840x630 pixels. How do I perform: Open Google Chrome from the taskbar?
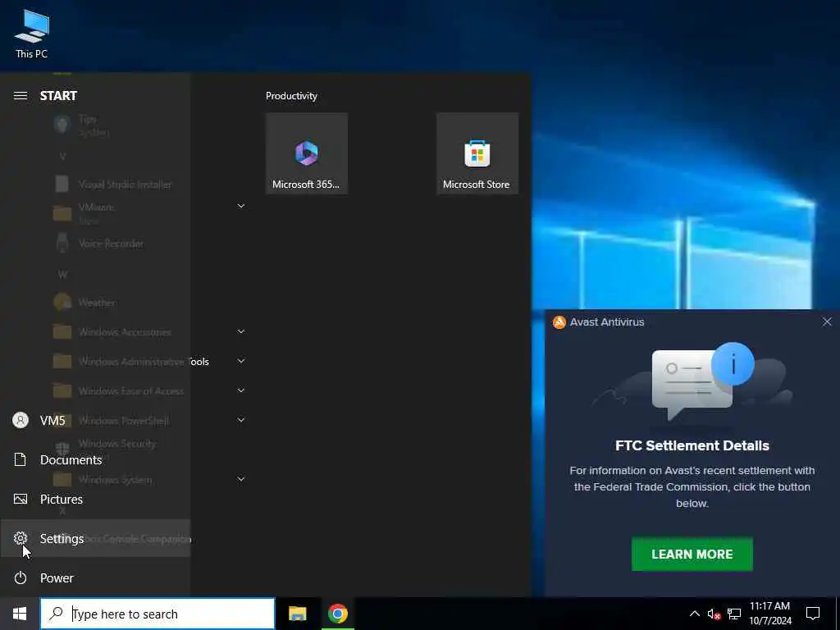[x=338, y=614]
